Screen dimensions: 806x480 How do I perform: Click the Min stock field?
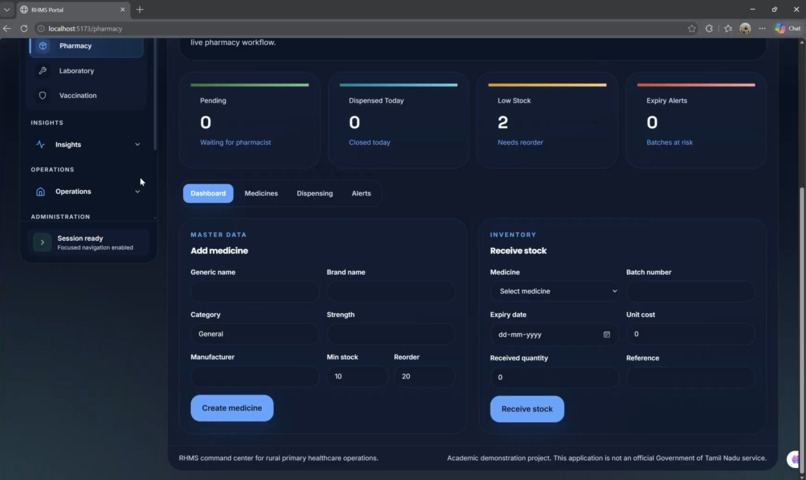pos(357,376)
